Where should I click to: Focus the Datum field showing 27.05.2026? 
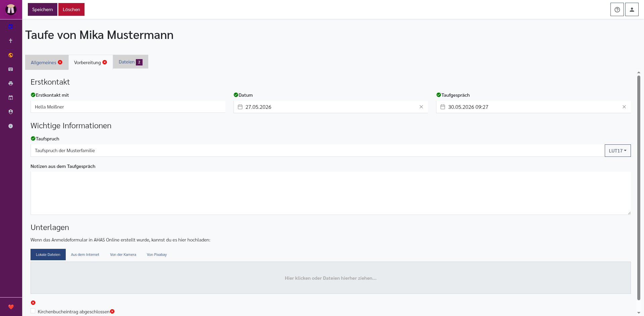click(x=330, y=107)
